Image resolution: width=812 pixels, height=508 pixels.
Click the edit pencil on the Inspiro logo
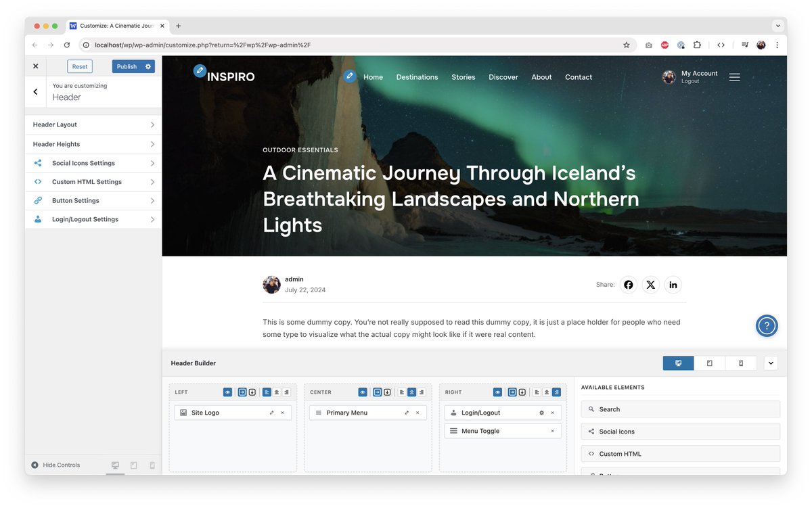pyautogui.click(x=200, y=70)
